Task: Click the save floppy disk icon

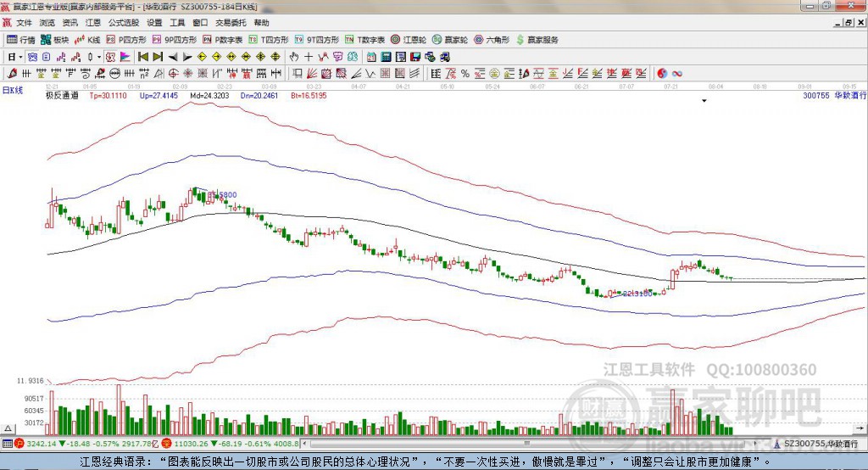Action: [415, 57]
